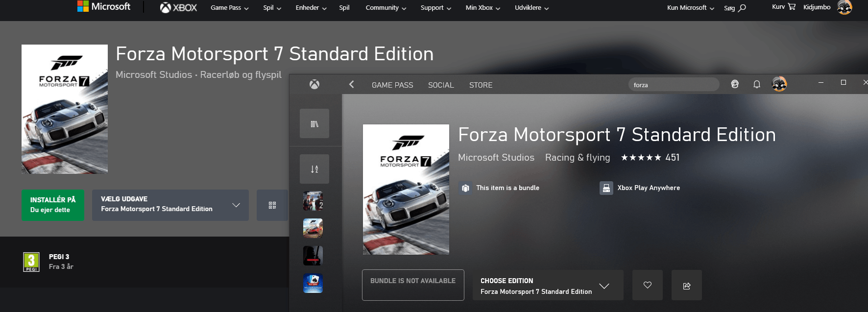The width and height of the screenshot is (868, 312).
Task: Switch to the GAME PASS tab
Action: [x=392, y=85]
